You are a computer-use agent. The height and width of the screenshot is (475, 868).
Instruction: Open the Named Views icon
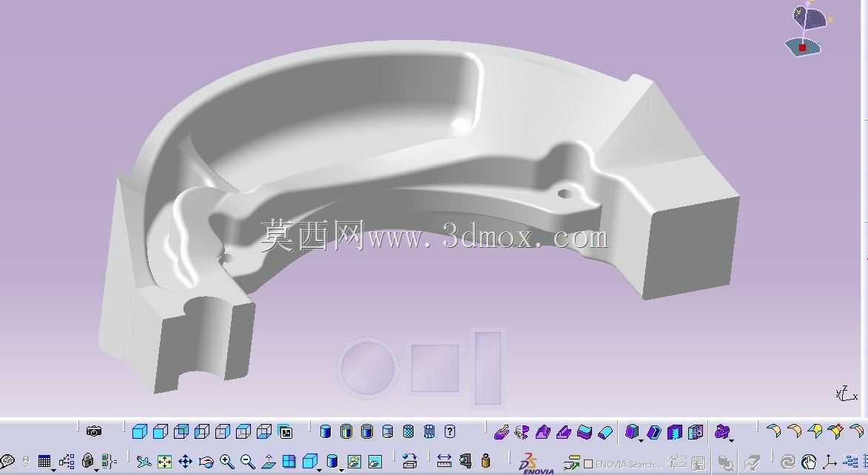(285, 431)
